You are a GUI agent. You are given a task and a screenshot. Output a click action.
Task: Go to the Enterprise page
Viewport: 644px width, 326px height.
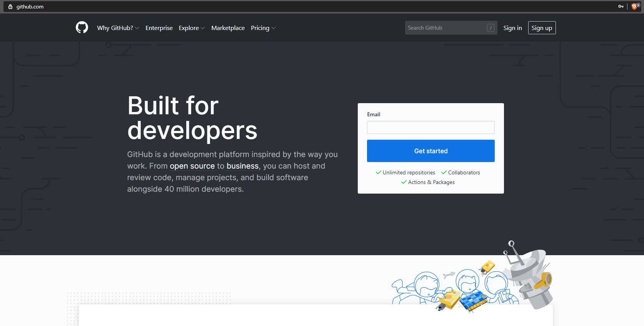159,28
